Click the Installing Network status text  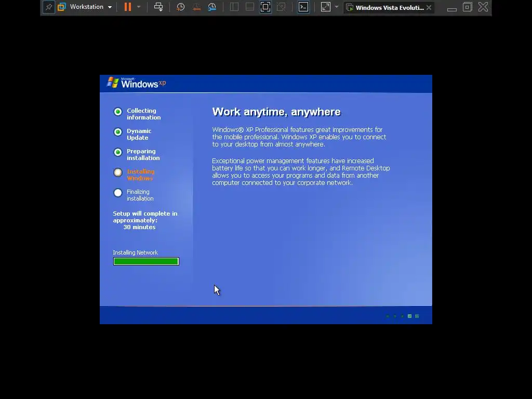pos(136,252)
